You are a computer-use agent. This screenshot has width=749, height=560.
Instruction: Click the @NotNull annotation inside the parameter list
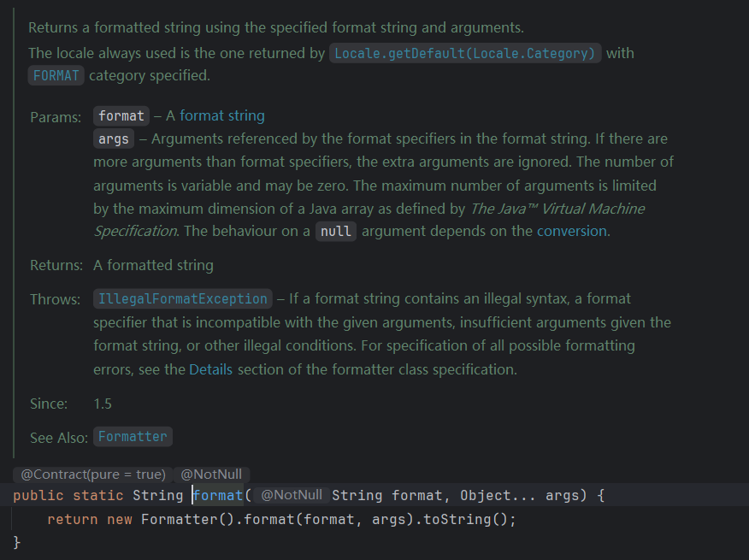click(x=291, y=495)
